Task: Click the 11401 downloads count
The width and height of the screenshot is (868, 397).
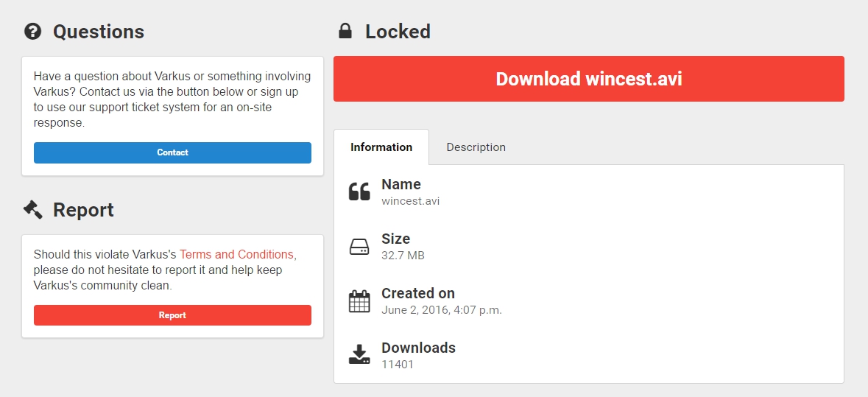Action: [398, 365]
